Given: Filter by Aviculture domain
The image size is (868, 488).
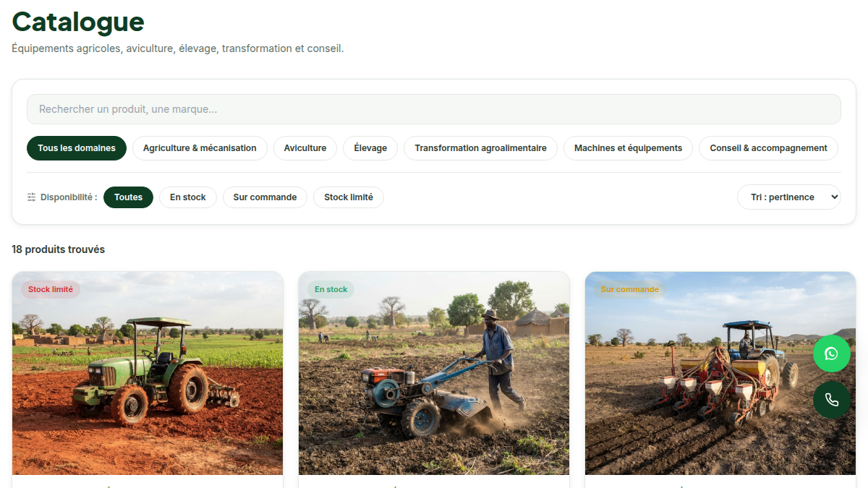Looking at the screenshot, I should pos(305,148).
